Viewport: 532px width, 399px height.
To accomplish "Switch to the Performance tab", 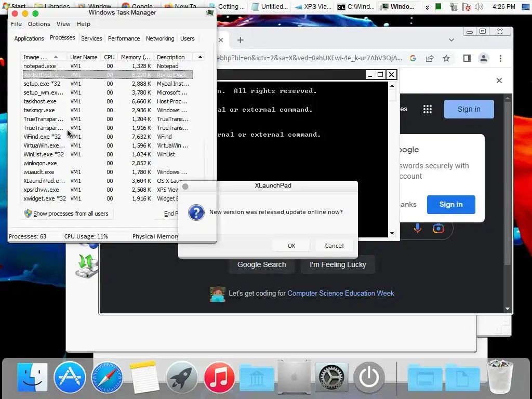I will click(x=124, y=38).
